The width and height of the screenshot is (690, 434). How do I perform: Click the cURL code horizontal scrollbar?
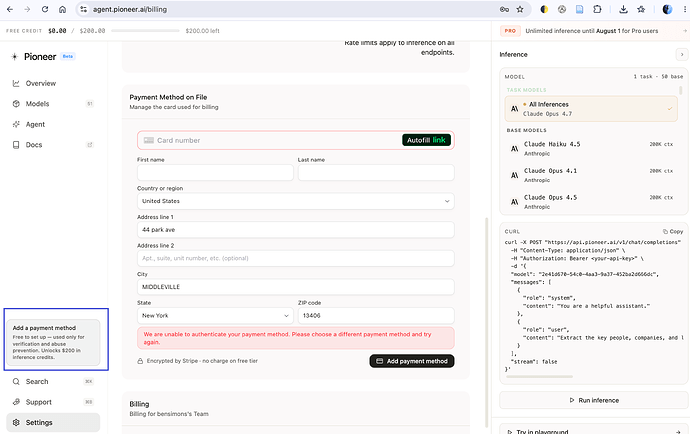tap(539, 377)
